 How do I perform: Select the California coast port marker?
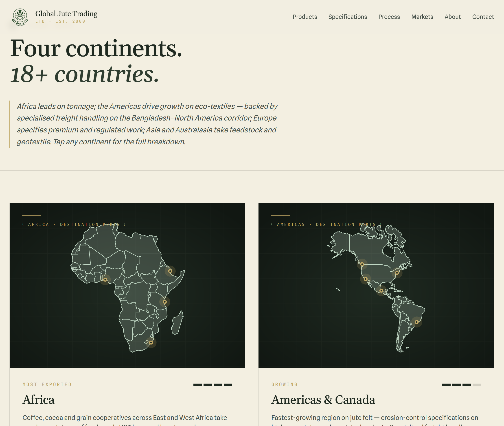[x=366, y=279]
